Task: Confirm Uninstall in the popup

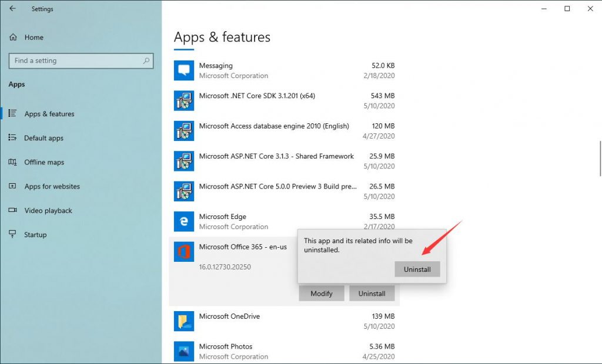Action: click(x=417, y=269)
